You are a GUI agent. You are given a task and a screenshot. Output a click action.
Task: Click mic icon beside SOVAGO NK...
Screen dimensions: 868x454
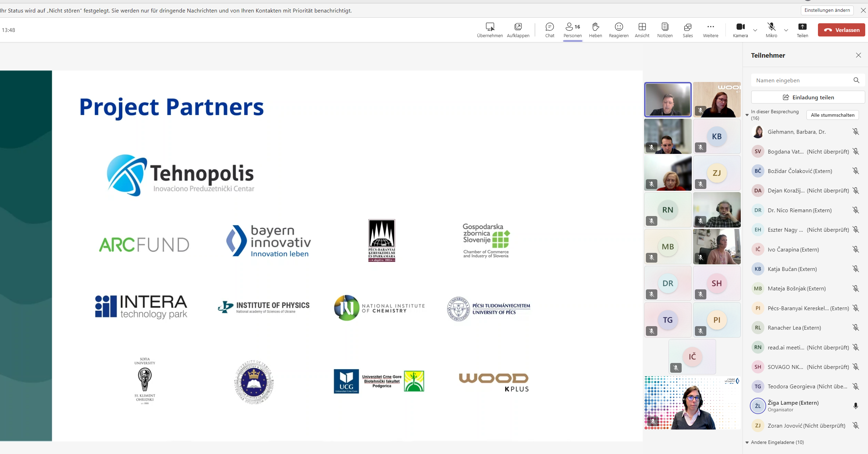tap(855, 367)
